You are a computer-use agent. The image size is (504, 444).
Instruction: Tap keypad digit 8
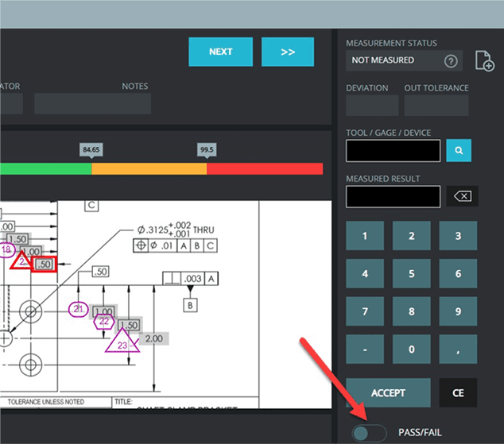point(412,311)
